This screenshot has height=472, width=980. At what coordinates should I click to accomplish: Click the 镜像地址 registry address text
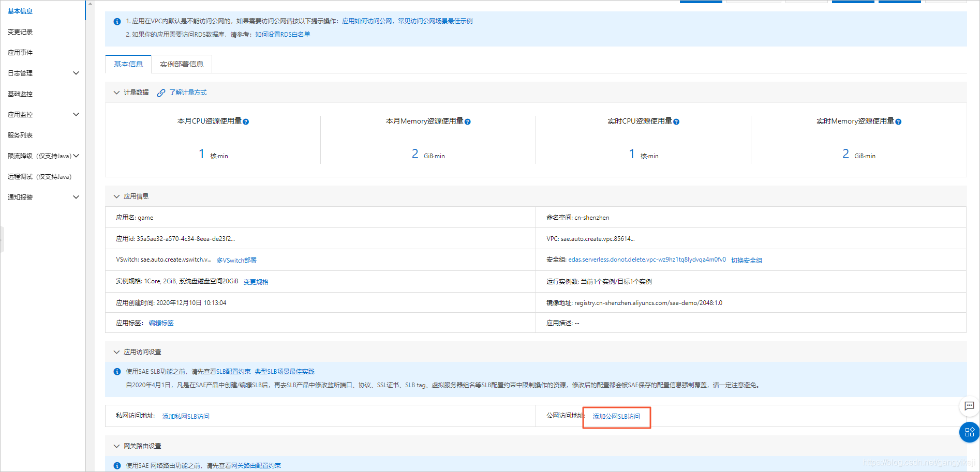click(648, 303)
